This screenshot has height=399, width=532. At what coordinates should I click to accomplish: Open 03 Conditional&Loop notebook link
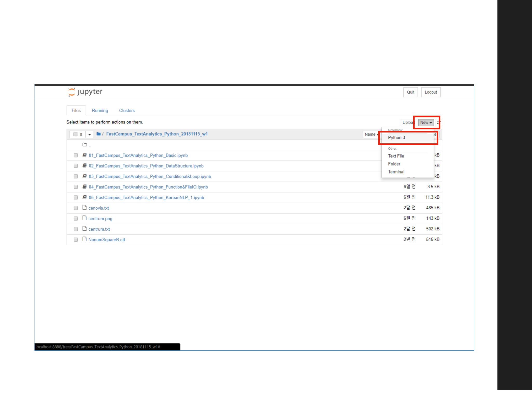click(150, 177)
